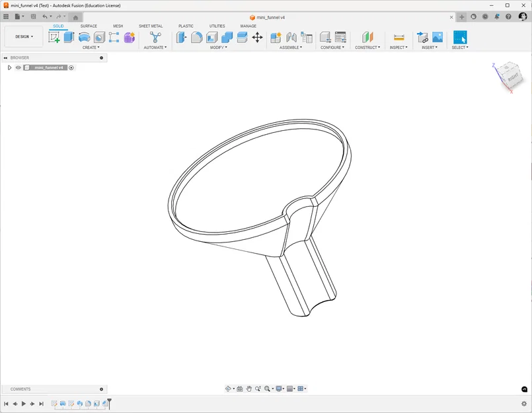Open the Measure tool under Inspect
The width and height of the screenshot is (532, 413).
click(399, 37)
